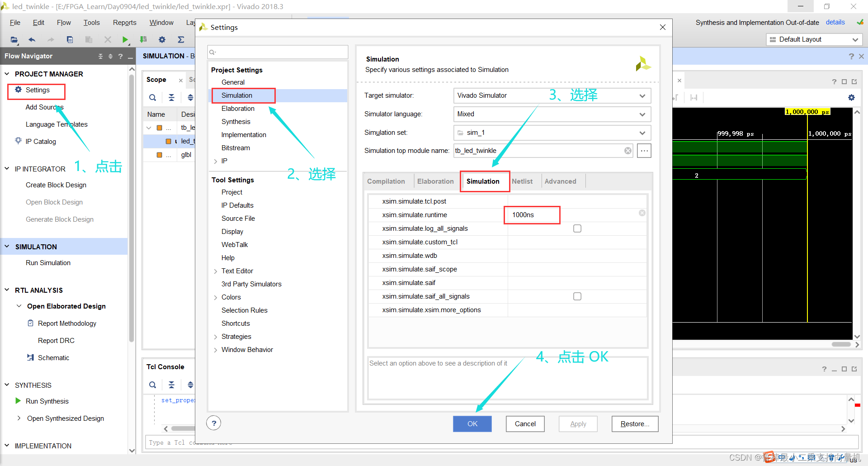Screen dimensions: 868x466
Task: Click the Cancel button
Action: point(525,424)
